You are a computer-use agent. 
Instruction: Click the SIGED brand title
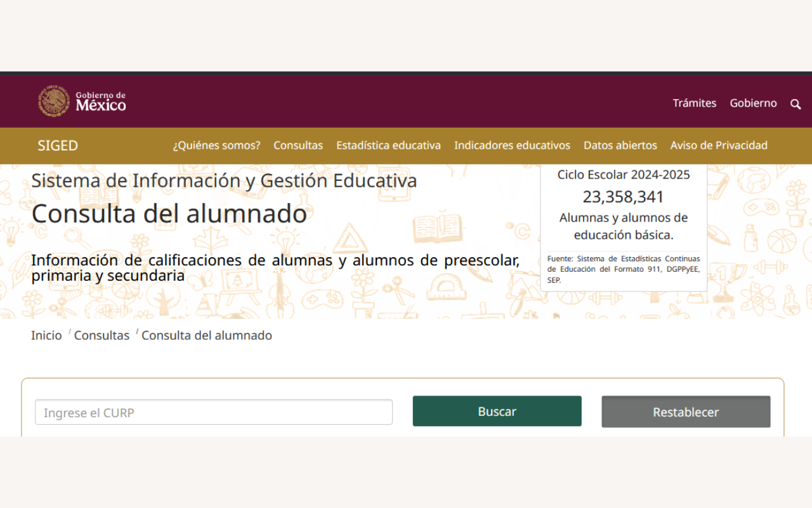point(58,145)
